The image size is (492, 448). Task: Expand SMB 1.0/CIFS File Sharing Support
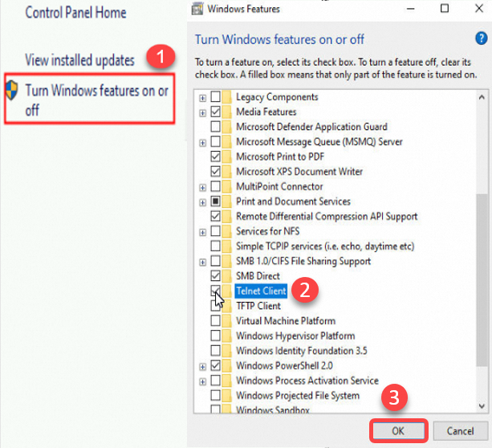[x=203, y=263]
